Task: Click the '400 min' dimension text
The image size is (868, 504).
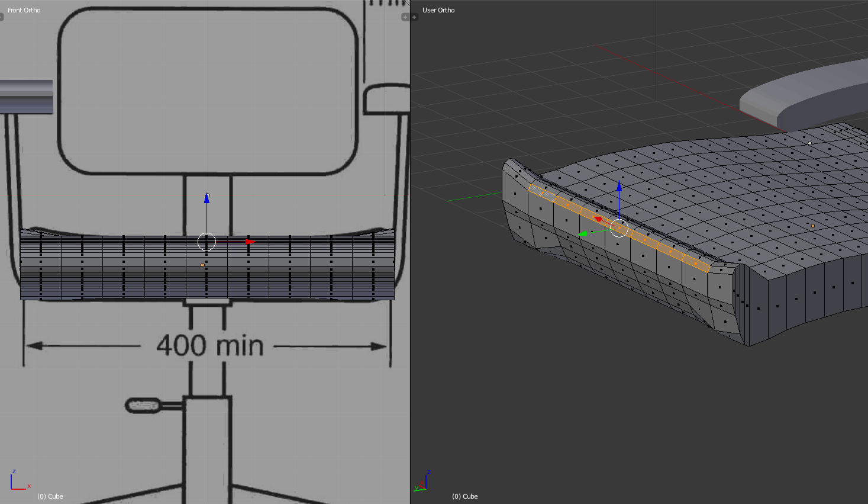Action: 210,345
